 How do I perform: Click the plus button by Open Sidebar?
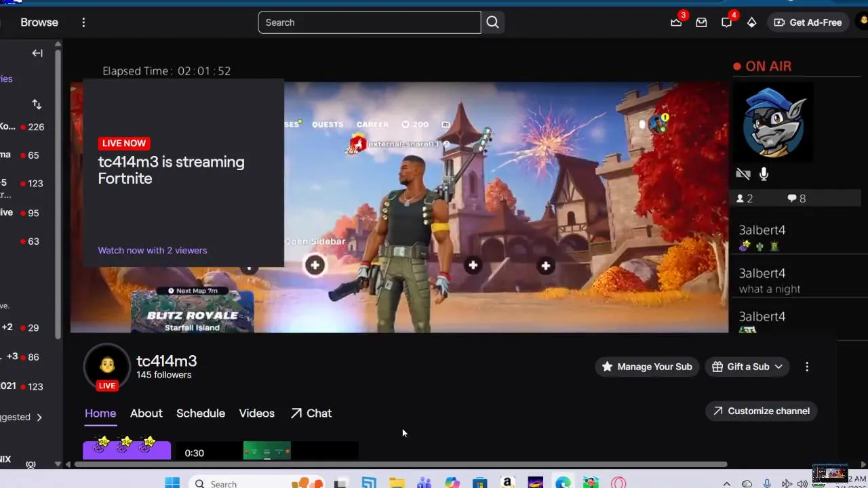click(315, 265)
